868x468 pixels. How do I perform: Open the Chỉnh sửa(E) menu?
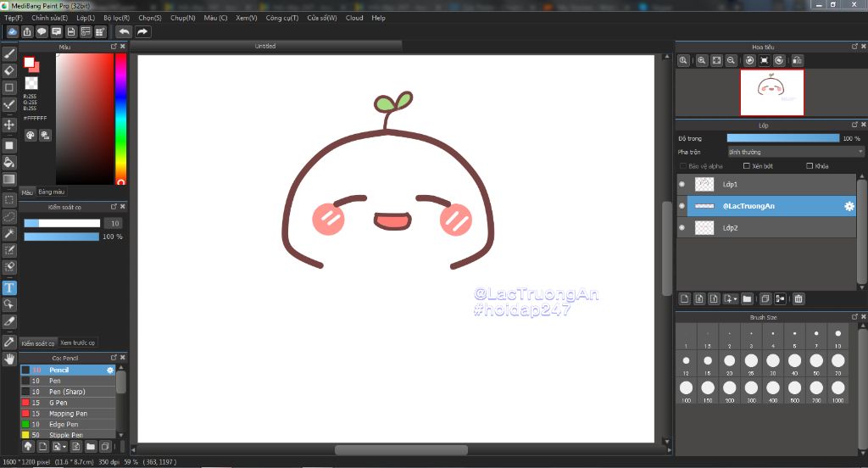(x=49, y=18)
